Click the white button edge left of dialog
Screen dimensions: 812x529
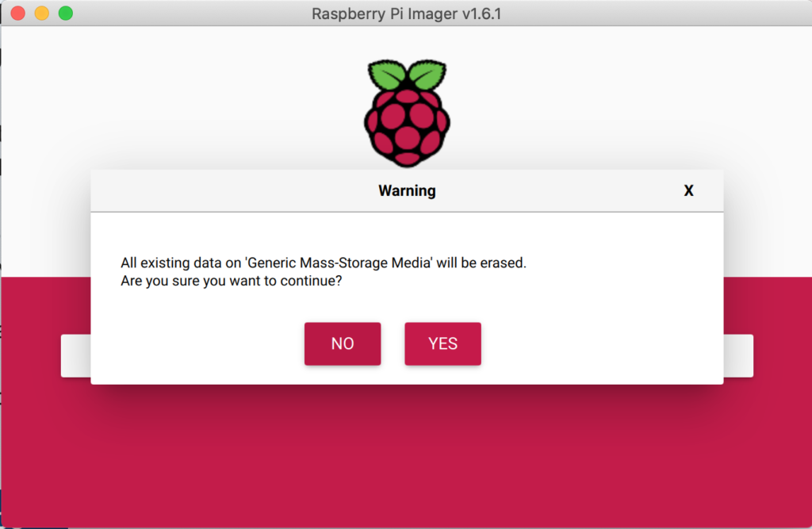[x=75, y=355]
